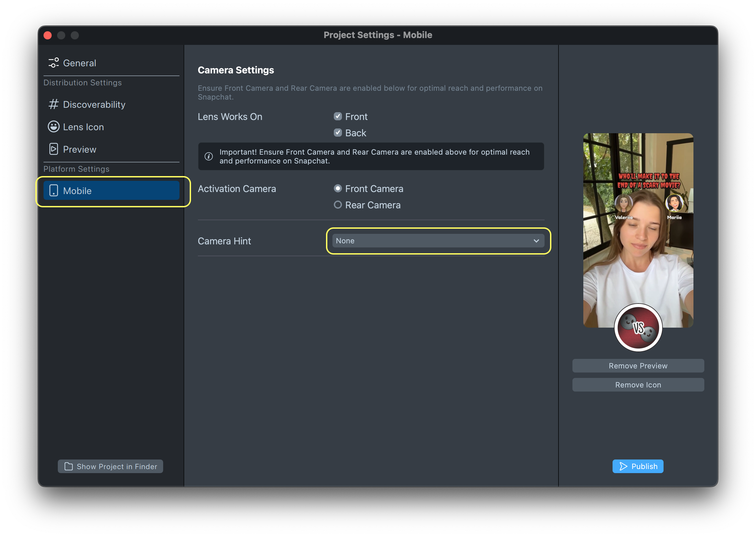Screen dimensions: 756x537
Task: Click the round VS lens icon thumbnail
Action: pyautogui.click(x=638, y=328)
